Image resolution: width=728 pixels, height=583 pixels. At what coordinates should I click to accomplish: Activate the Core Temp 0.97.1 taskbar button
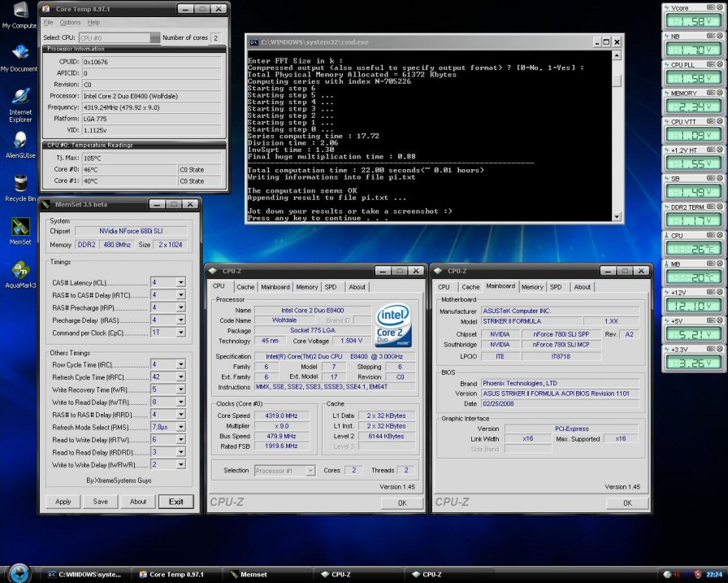pos(175,575)
